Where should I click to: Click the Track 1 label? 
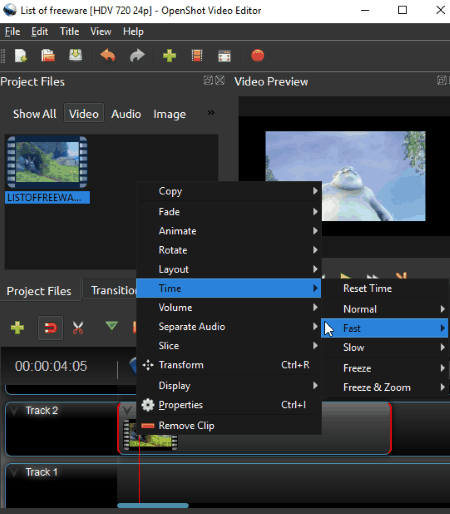[x=42, y=472]
